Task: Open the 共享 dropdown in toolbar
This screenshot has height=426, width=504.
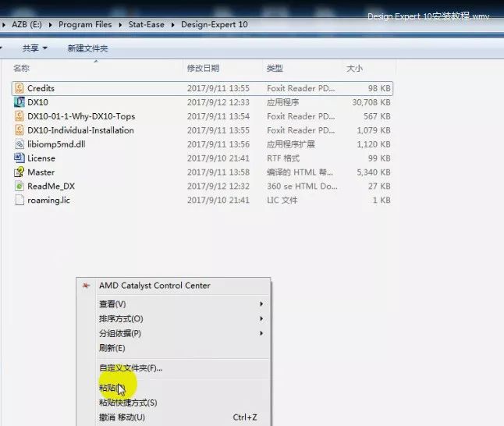Action: tap(34, 48)
